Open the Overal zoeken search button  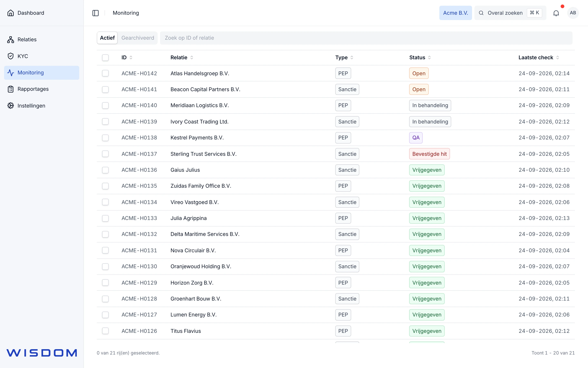510,13
